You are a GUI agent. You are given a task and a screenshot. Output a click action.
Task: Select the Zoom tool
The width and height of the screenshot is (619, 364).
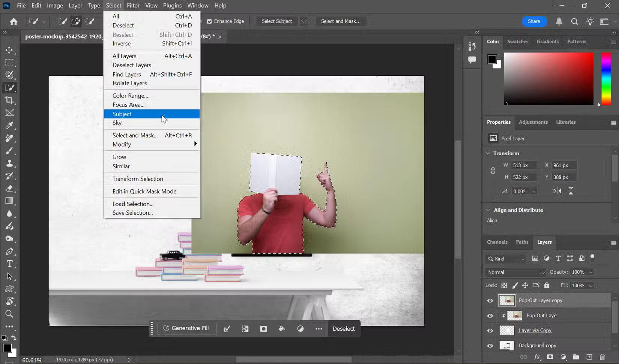(9, 314)
